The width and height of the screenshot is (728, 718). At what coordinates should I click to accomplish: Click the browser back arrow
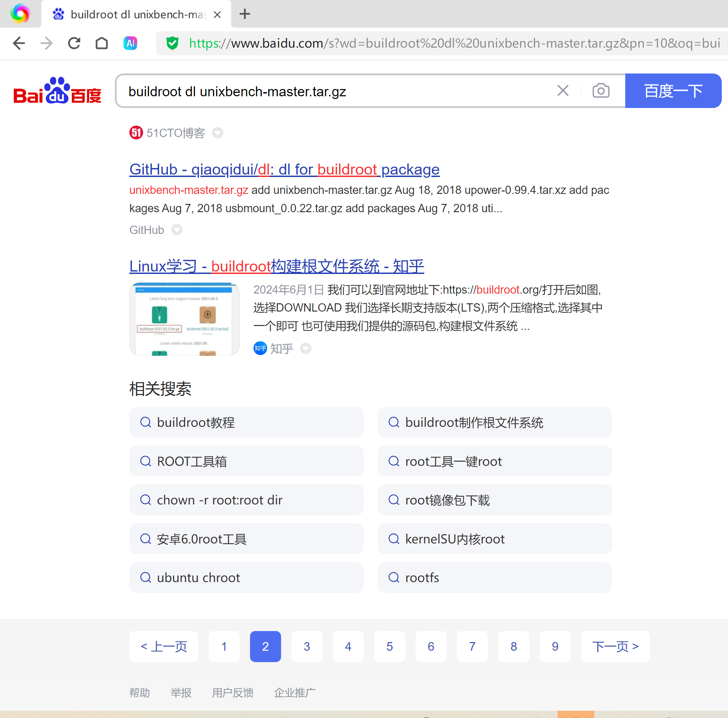[x=19, y=43]
